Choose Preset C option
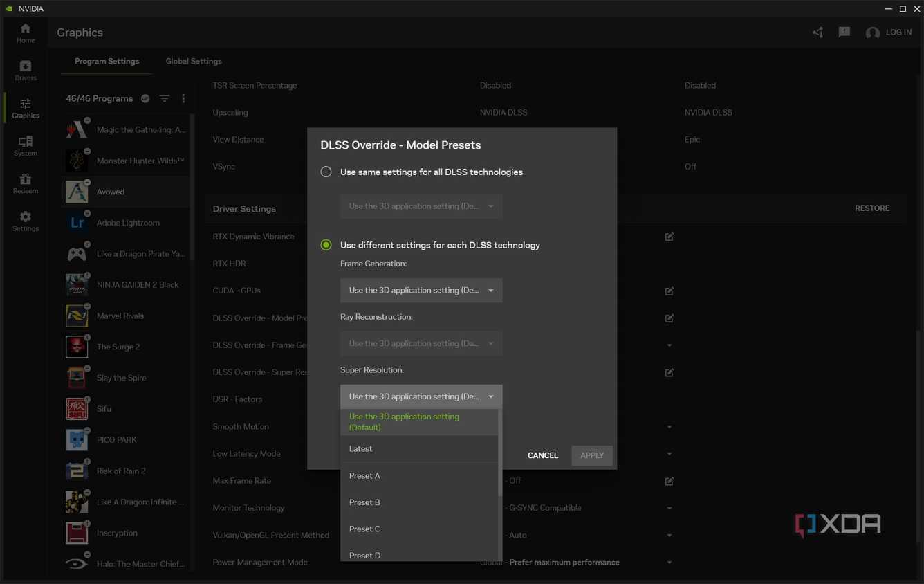This screenshot has width=924, height=584. (419, 529)
